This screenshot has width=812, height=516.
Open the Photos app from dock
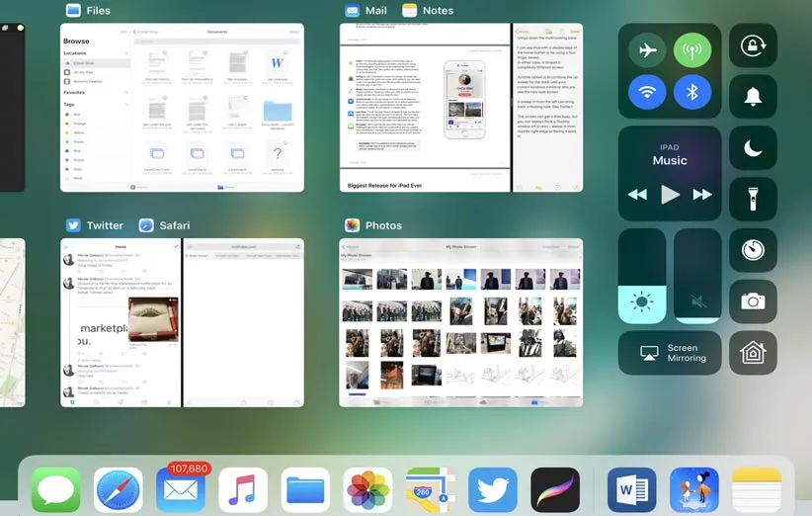coord(368,490)
